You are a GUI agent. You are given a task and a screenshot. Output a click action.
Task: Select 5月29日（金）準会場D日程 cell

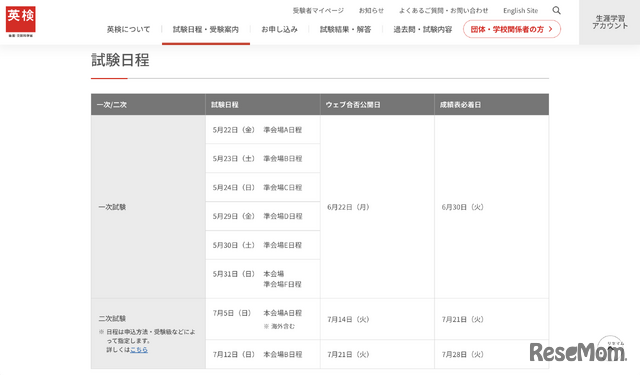263,216
